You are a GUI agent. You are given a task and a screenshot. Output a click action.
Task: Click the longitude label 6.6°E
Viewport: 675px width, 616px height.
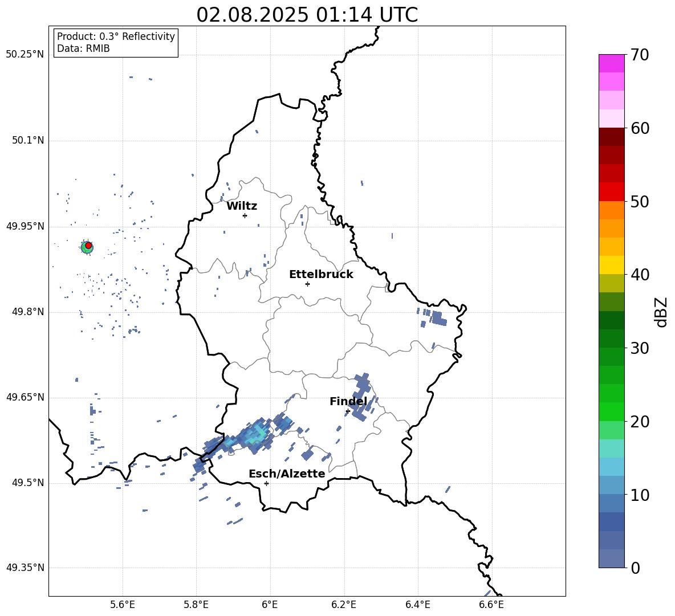491,605
